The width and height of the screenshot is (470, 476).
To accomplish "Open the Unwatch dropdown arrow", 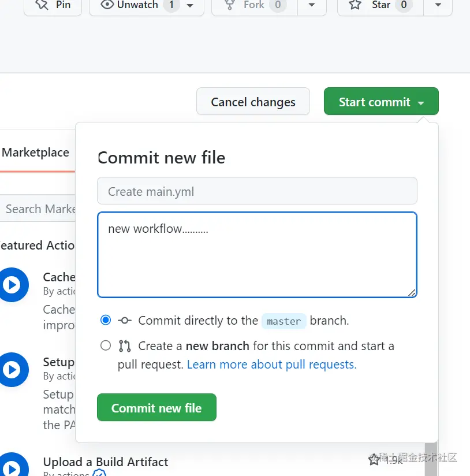I will pyautogui.click(x=190, y=5).
